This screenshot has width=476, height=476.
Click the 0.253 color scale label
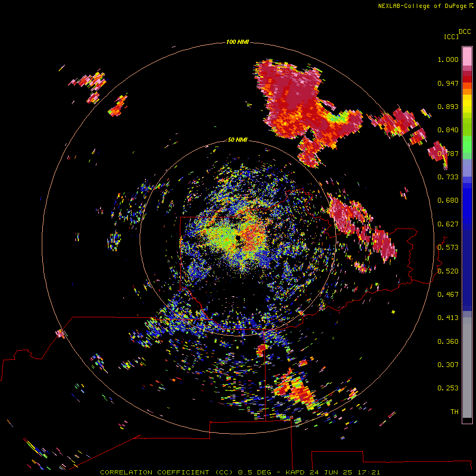(448, 388)
